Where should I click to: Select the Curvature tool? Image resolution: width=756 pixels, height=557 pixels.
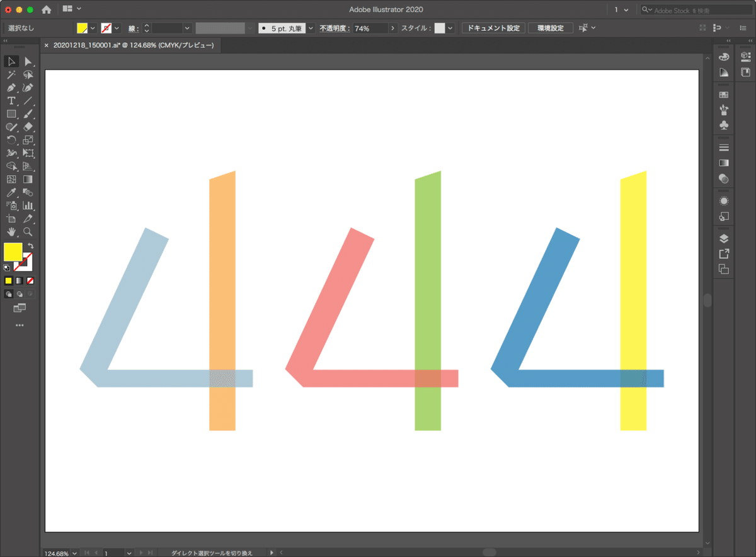28,88
